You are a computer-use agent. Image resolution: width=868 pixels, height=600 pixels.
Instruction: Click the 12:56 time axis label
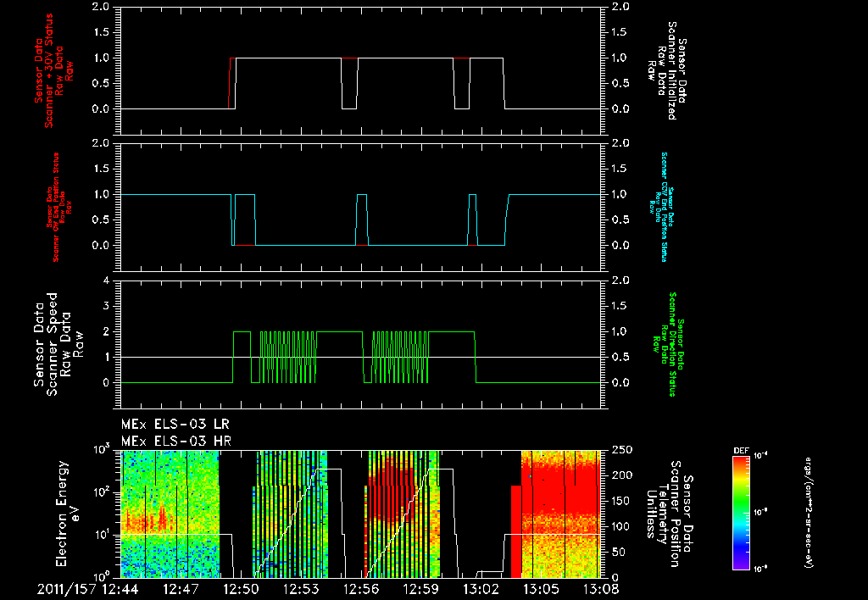point(361,590)
